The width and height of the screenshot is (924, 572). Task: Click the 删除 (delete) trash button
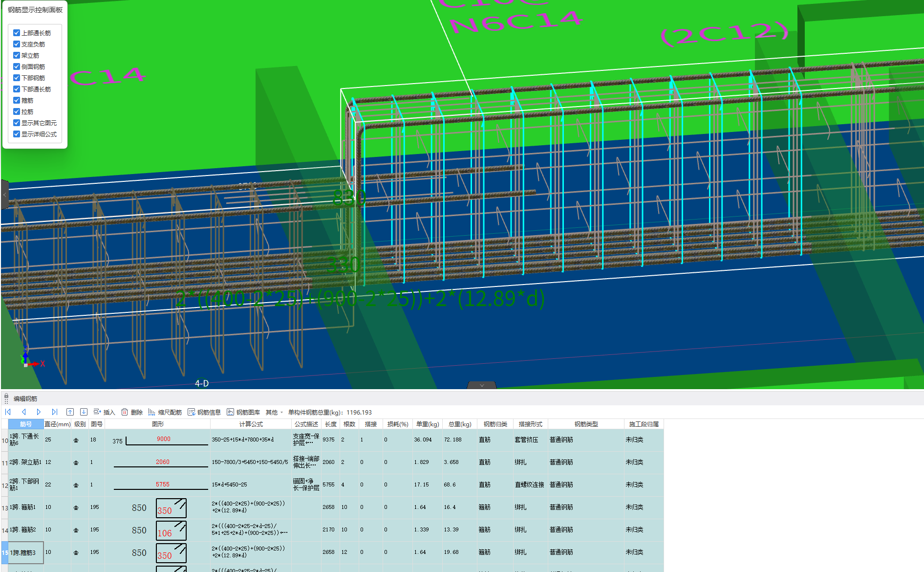point(132,412)
